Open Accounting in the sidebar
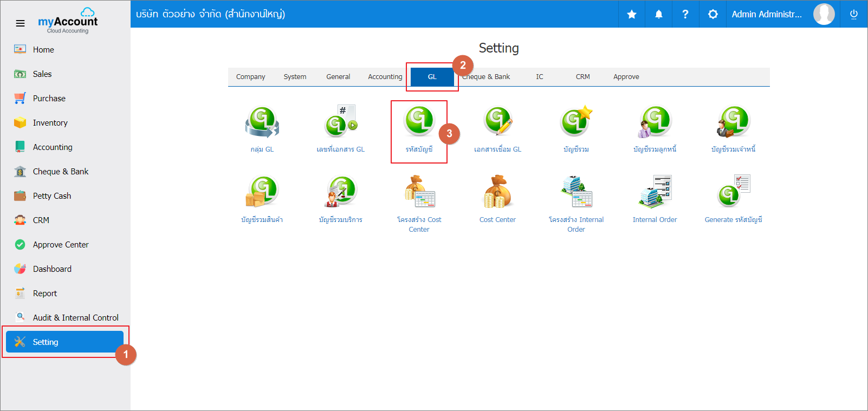 [x=65, y=147]
